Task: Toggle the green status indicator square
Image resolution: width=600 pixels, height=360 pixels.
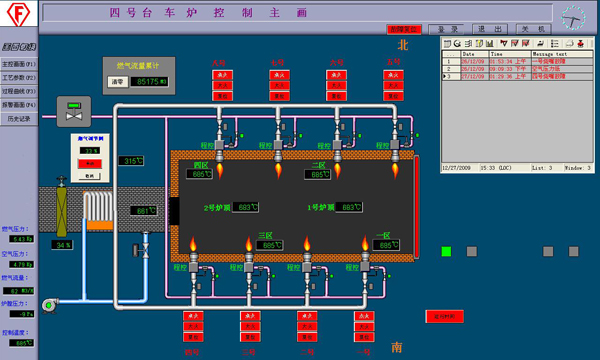Action: (446, 251)
